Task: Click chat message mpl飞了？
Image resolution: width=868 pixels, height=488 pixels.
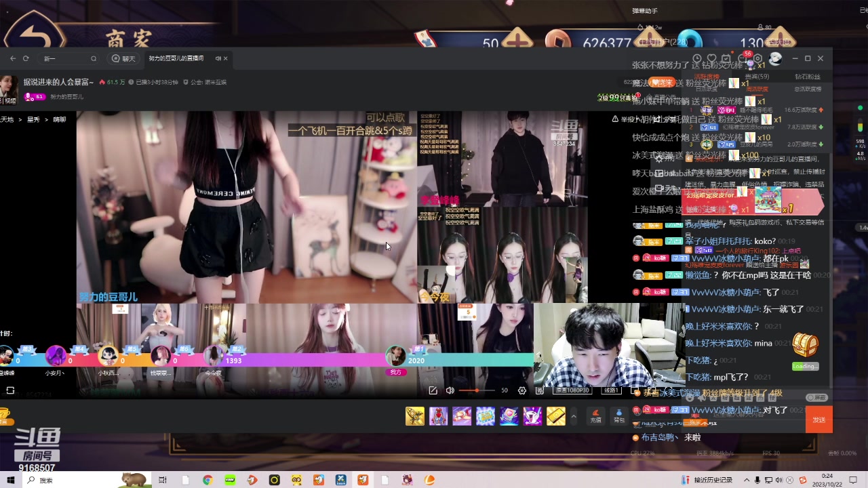Action: [730, 377]
